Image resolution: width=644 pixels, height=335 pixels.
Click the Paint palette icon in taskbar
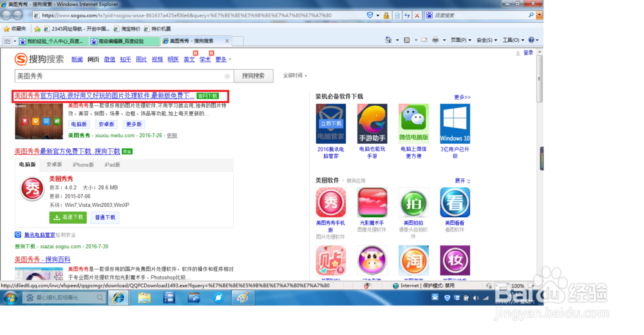[x=243, y=297]
